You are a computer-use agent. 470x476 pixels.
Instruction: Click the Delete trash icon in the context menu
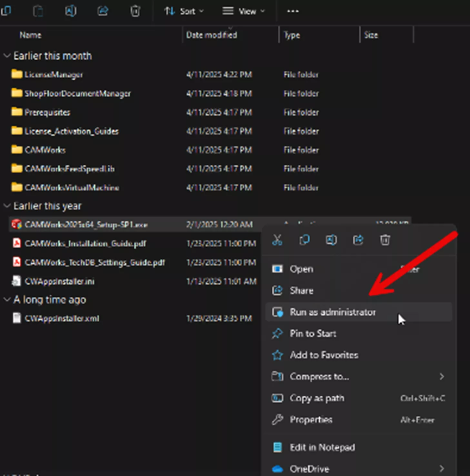(x=385, y=240)
